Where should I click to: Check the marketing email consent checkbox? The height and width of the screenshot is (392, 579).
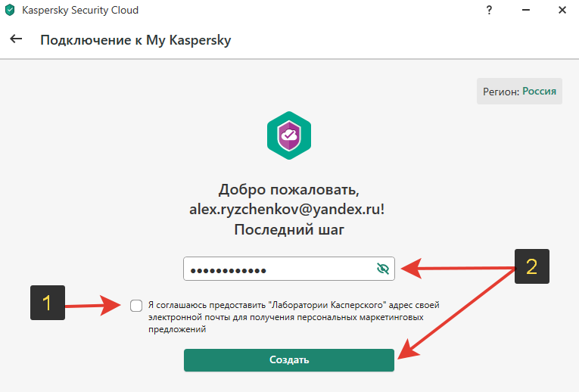pos(136,306)
